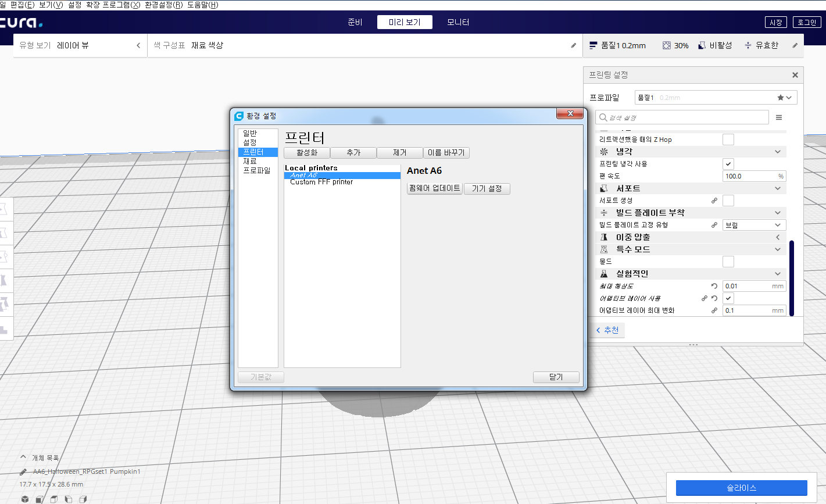The image size is (826, 504).
Task: Switch to the 모니터 stage tab
Action: click(x=458, y=22)
